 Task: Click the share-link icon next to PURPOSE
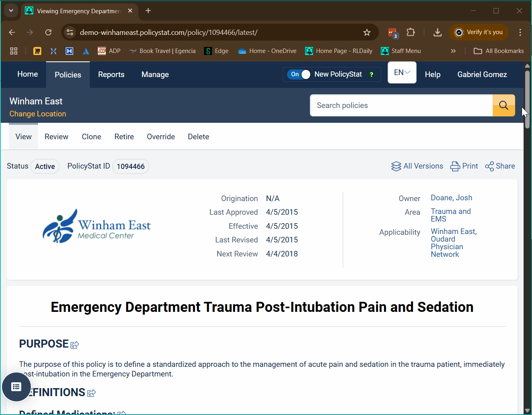pyautogui.click(x=75, y=345)
